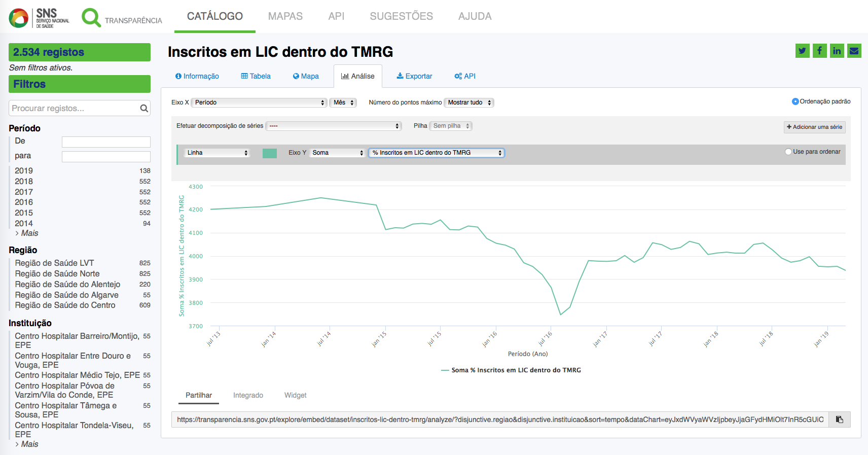This screenshot has height=455, width=868.
Task: Share dataset on Facebook
Action: 819,51
